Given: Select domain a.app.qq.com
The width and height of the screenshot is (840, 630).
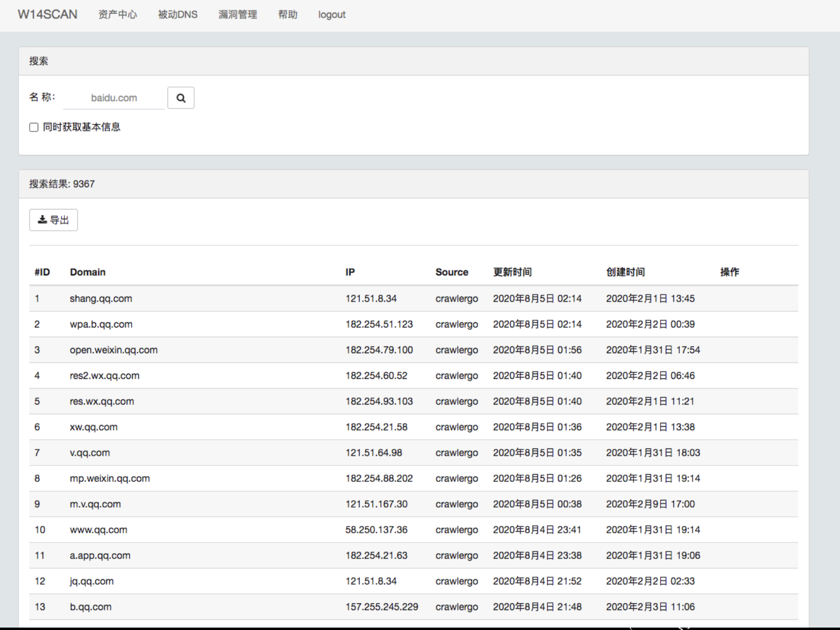Looking at the screenshot, I should click(100, 555).
